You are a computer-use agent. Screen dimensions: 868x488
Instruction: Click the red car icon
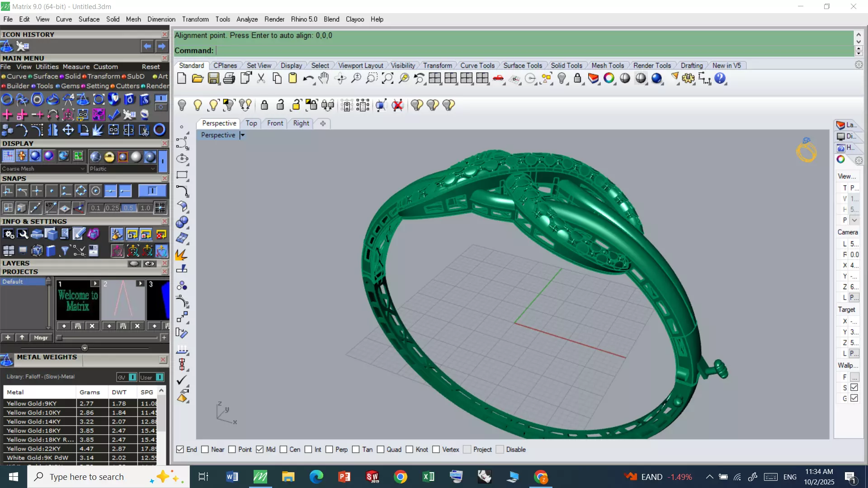point(498,79)
